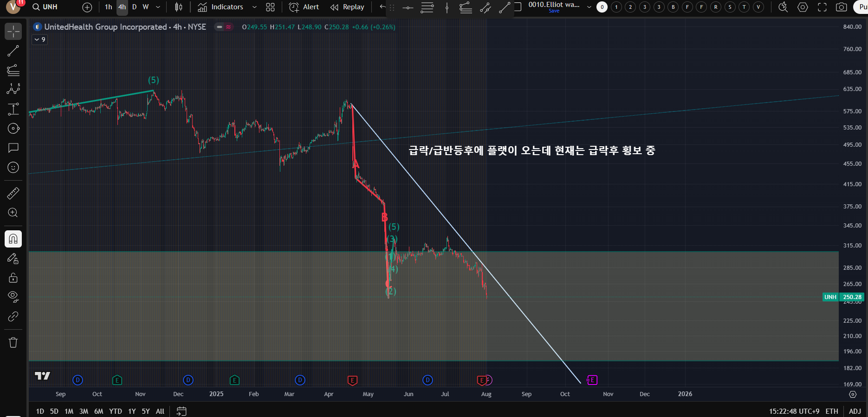Expand the timeframe interval dropdown
The image size is (868, 417).
(x=158, y=7)
